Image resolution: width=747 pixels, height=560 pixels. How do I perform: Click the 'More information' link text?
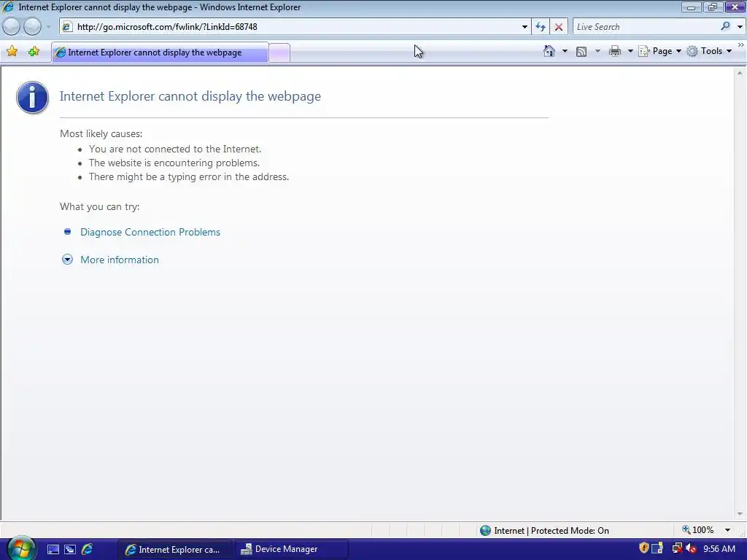click(120, 260)
